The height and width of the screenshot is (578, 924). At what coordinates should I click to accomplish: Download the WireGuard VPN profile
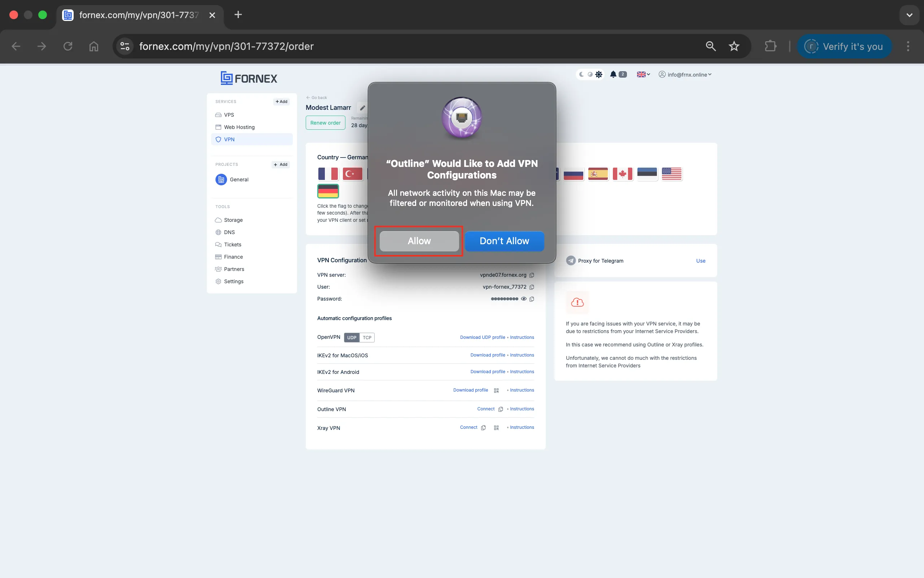pos(470,390)
